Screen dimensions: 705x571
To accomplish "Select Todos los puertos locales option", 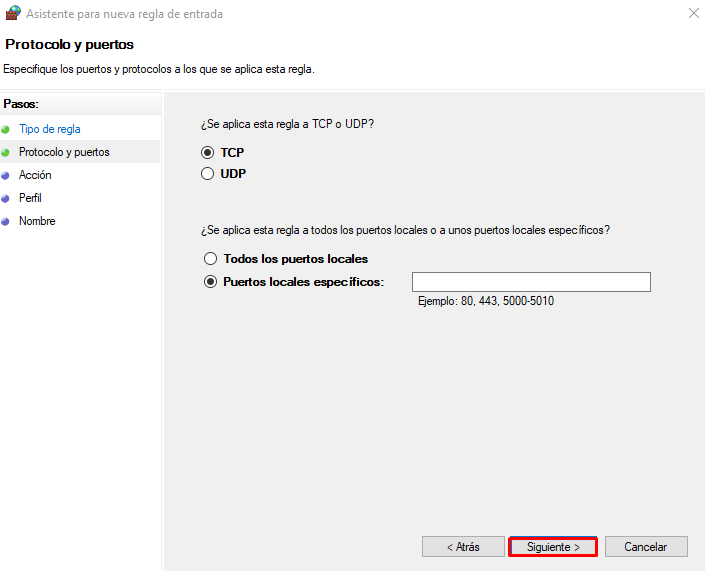I will pos(210,259).
